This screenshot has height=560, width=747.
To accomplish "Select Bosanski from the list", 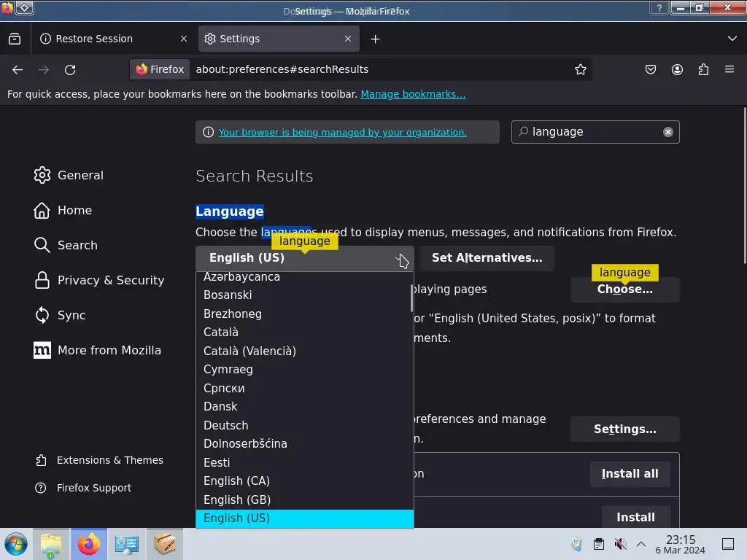I will pos(304,295).
